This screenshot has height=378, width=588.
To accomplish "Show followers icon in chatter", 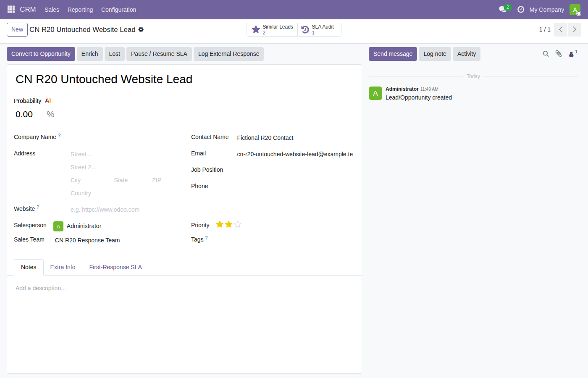I will click(572, 54).
